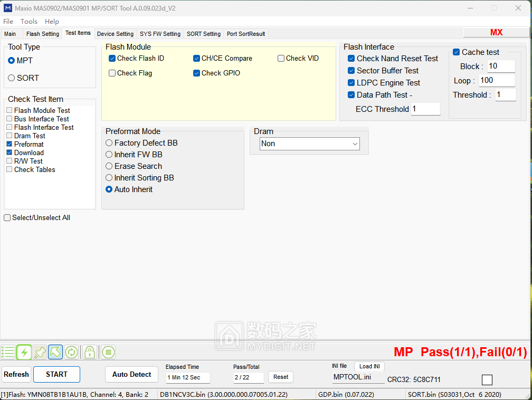Click the circular refresh arrows icon
532x400 pixels.
(x=71, y=352)
